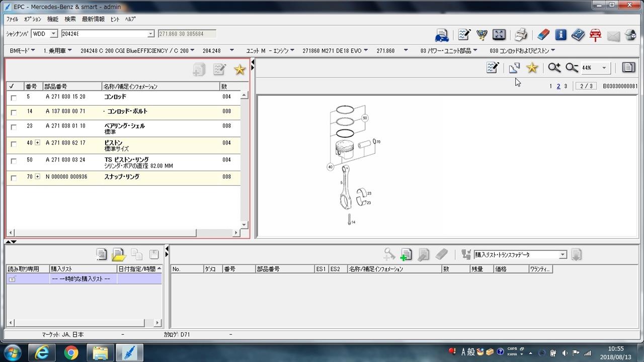Open Windows Explorer from the taskbar
Image resolution: width=644 pixels, height=362 pixels.
pos(100,353)
